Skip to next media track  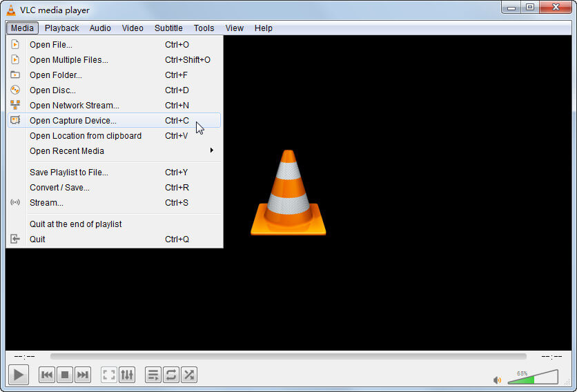(x=82, y=375)
